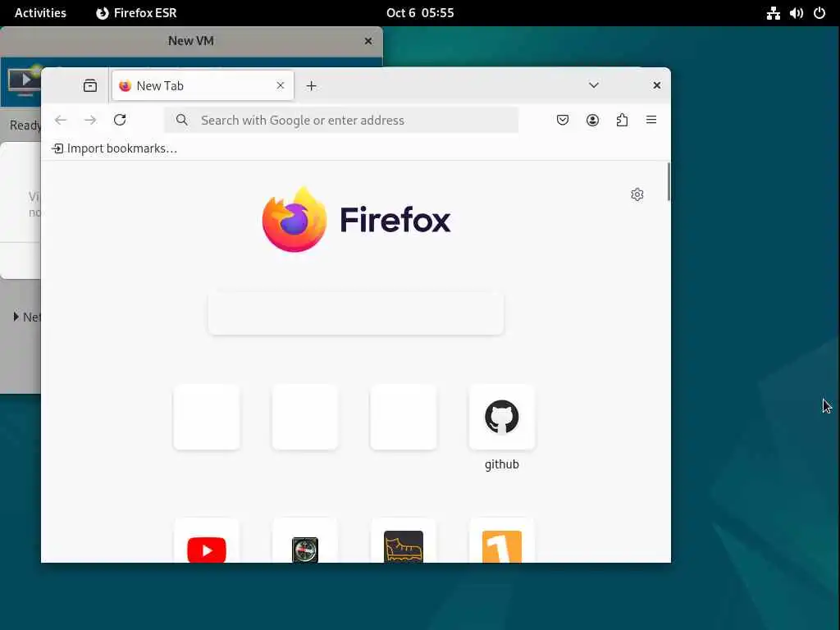
Task: Click the github label text
Action: [502, 464]
